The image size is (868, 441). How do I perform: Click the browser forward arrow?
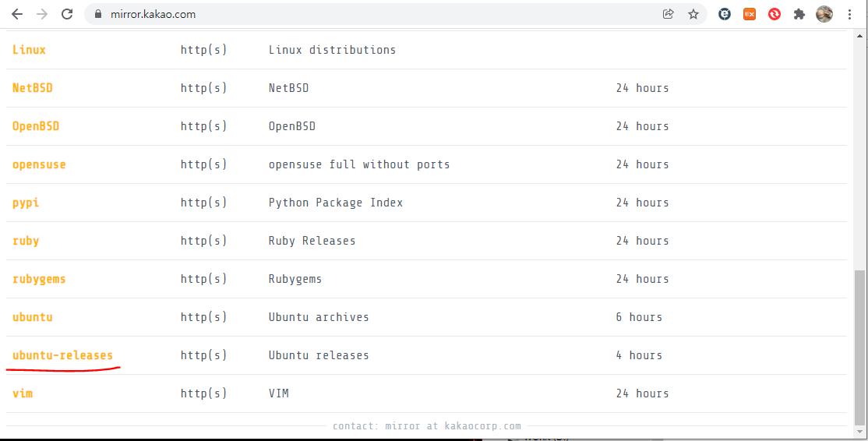pyautogui.click(x=42, y=14)
